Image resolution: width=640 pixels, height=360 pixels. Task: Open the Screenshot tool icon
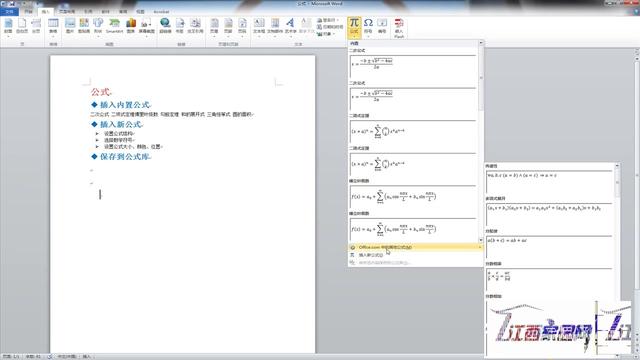[147, 27]
